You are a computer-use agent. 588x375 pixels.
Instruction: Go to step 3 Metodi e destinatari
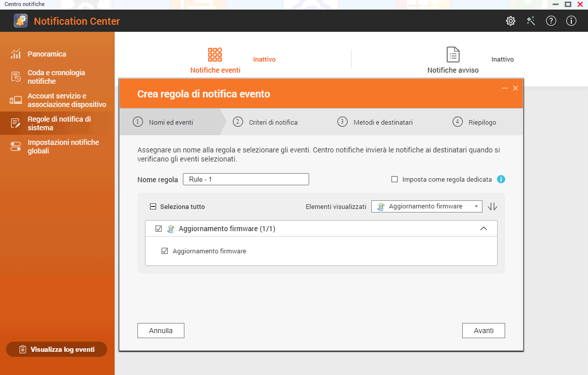[x=375, y=122]
